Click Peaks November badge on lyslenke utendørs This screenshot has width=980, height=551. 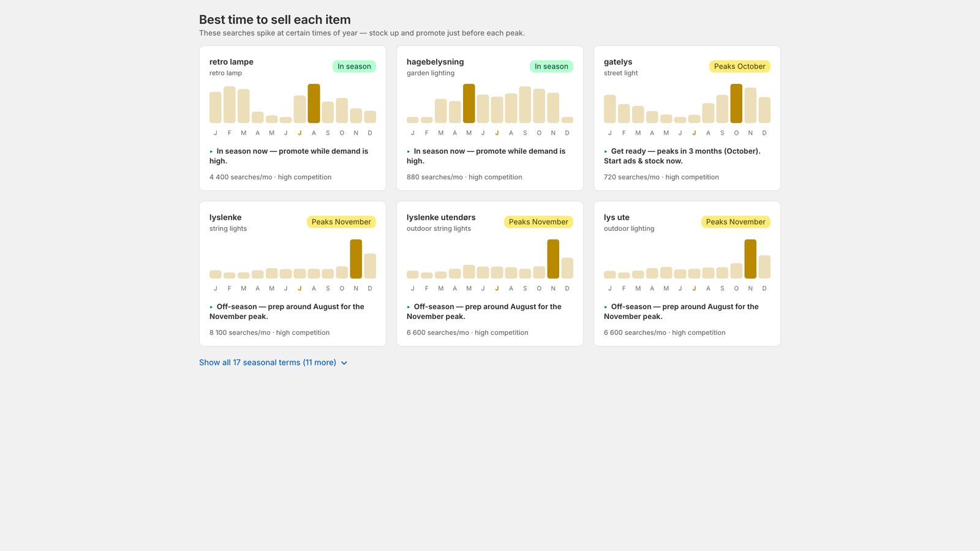(x=538, y=222)
